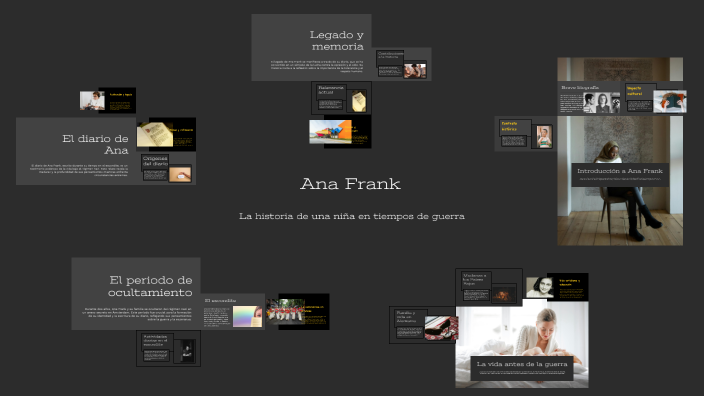Open the "Familia y vida en Alemania" card

423,326
